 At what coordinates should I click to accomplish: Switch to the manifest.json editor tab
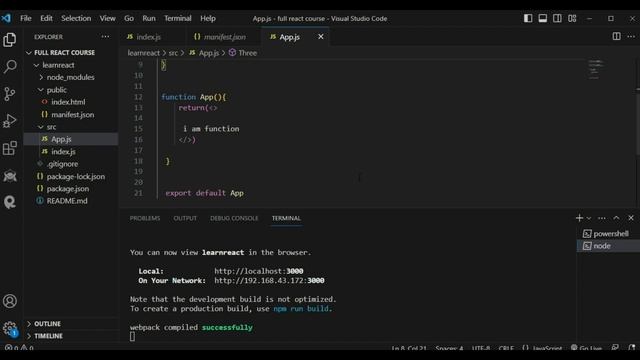click(x=225, y=37)
